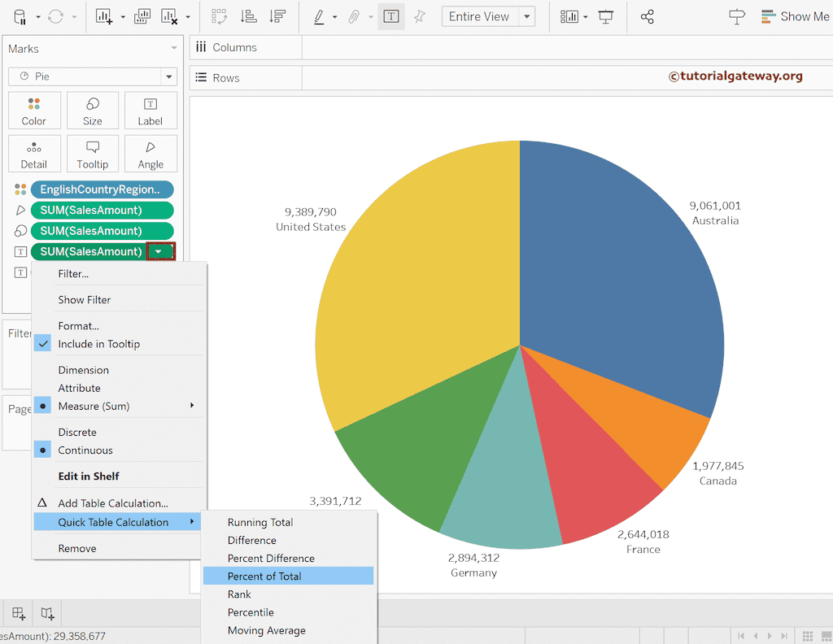The width and height of the screenshot is (833, 644).
Task: Open the Entire View fit dropdown
Action: [x=526, y=16]
